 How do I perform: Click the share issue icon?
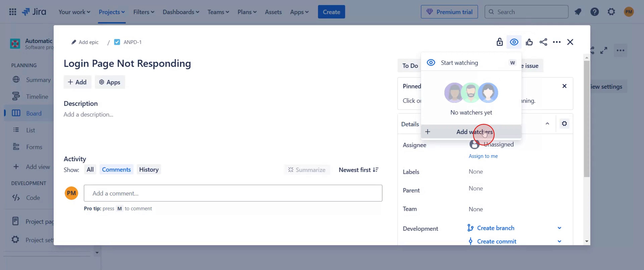[x=543, y=42]
